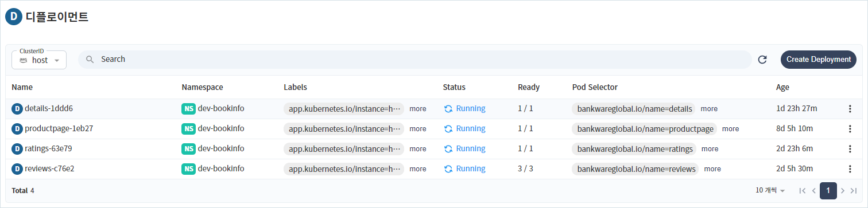Click Running status icon for ratings-63e79
This screenshot has width=868, height=208.
[448, 148]
